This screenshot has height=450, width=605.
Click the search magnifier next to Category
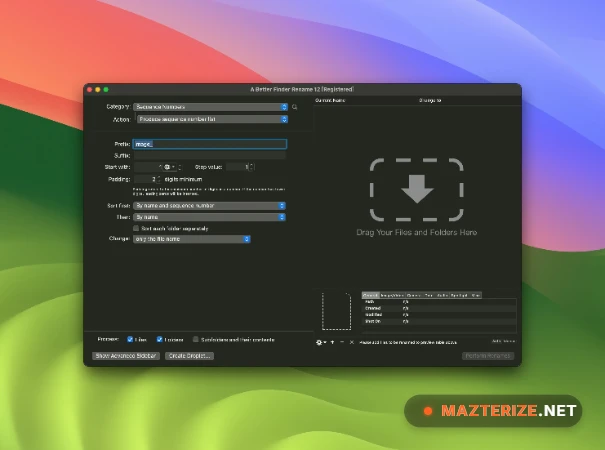(295, 107)
